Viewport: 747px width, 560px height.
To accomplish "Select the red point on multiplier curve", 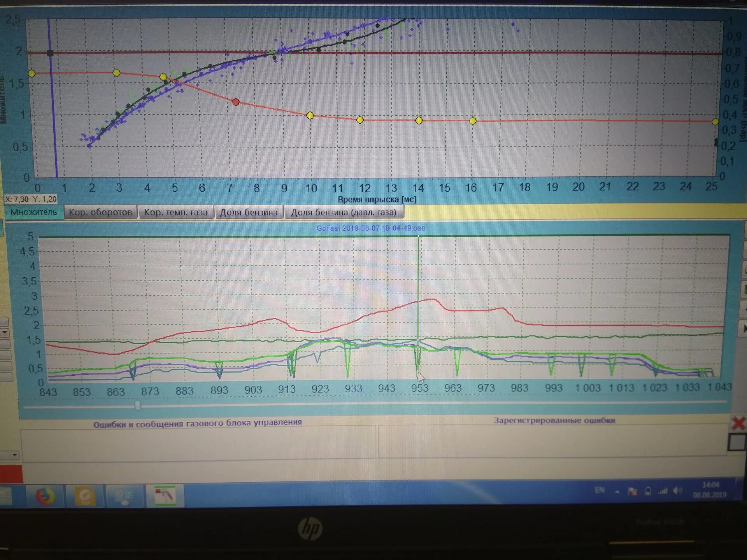I will [x=235, y=102].
